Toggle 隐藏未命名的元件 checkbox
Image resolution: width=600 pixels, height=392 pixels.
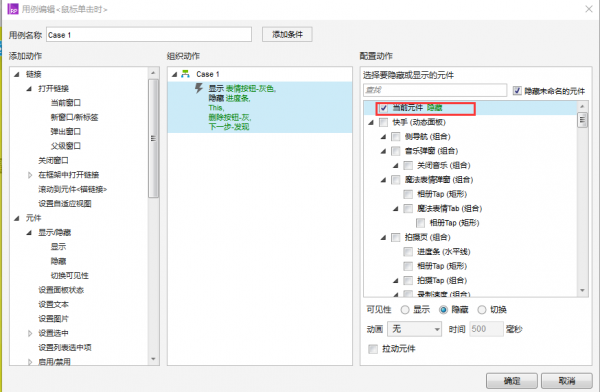tap(517, 91)
